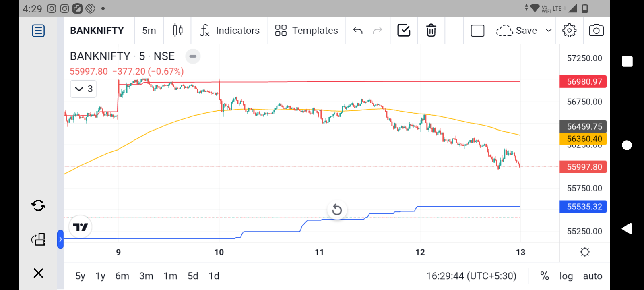Select the 1m range

pos(170,276)
